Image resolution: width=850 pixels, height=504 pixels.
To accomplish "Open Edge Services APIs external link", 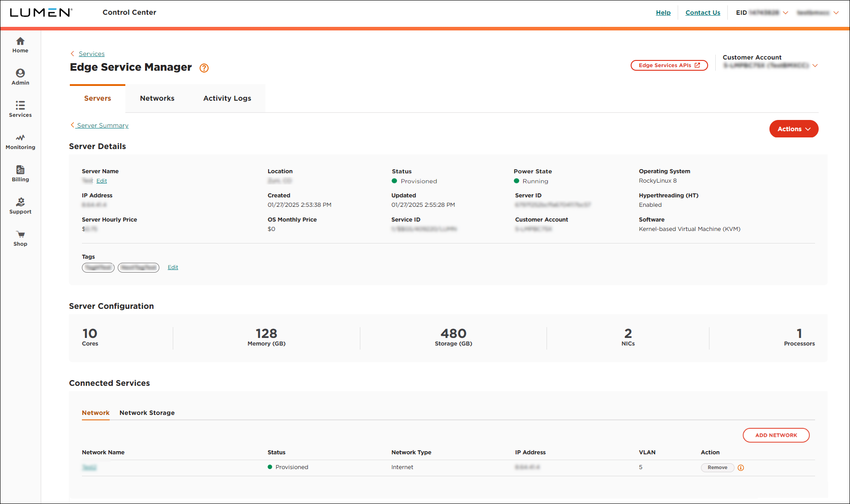I will click(669, 65).
